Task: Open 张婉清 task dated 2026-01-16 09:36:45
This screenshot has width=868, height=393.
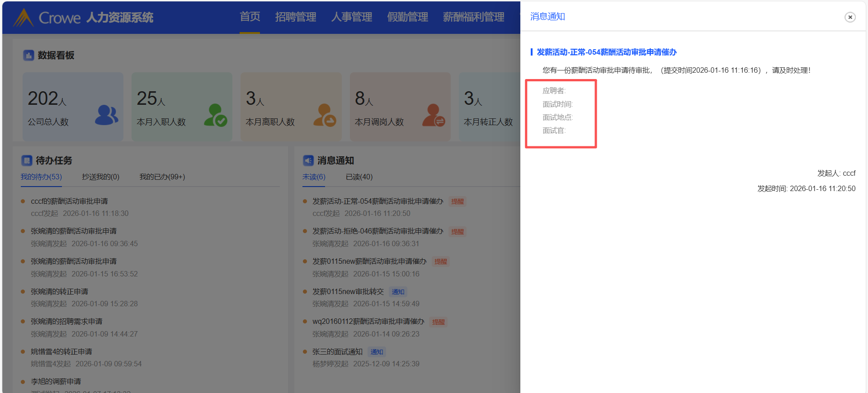Action: (x=74, y=231)
